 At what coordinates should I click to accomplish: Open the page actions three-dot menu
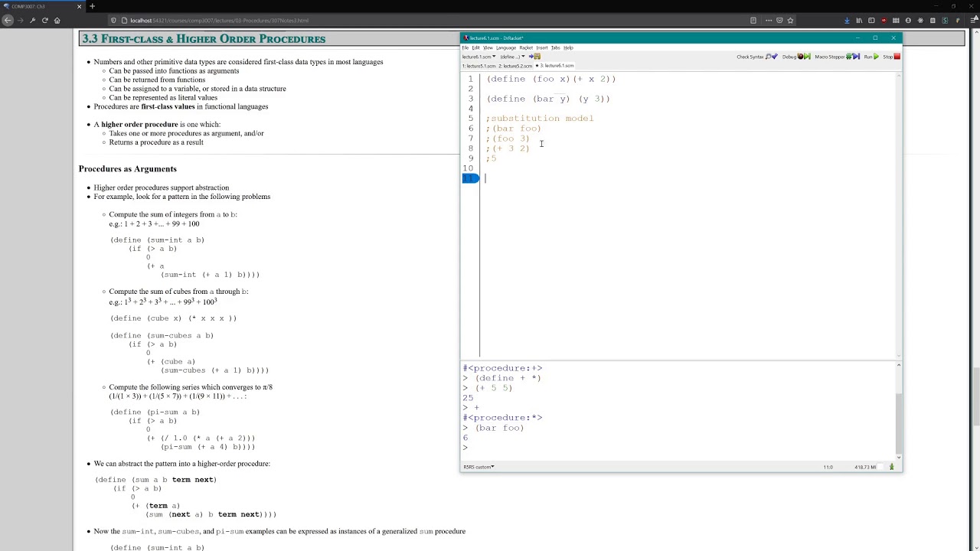click(x=769, y=21)
